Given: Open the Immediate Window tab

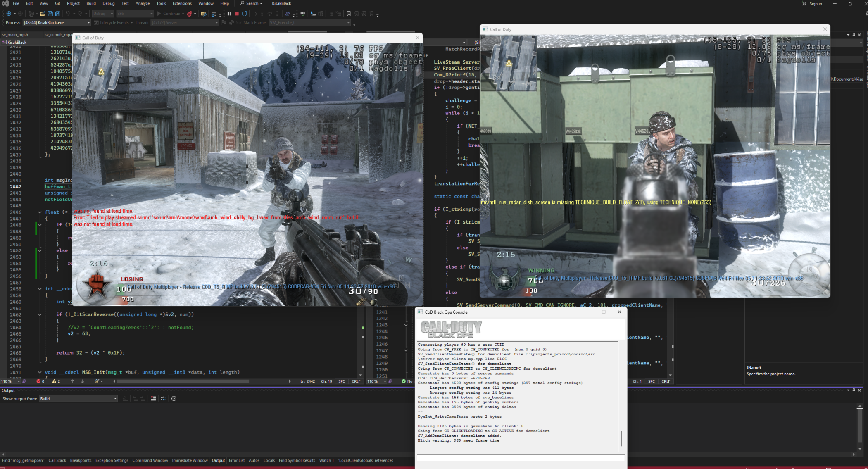Looking at the screenshot, I should pos(190,460).
